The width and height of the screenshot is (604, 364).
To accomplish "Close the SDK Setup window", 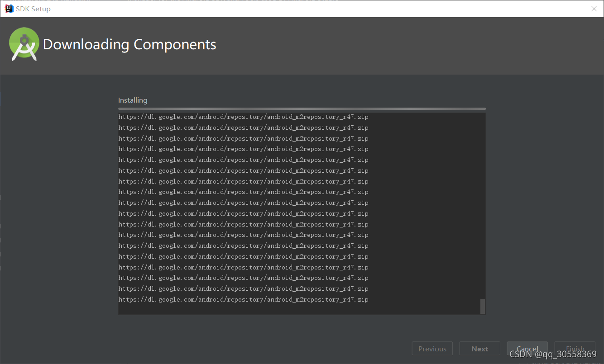I will coord(594,9).
